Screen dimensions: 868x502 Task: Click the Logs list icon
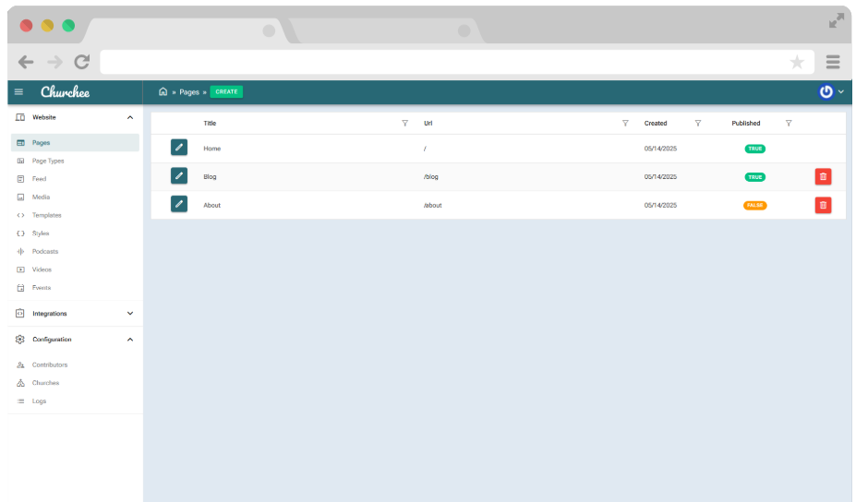[x=20, y=401]
